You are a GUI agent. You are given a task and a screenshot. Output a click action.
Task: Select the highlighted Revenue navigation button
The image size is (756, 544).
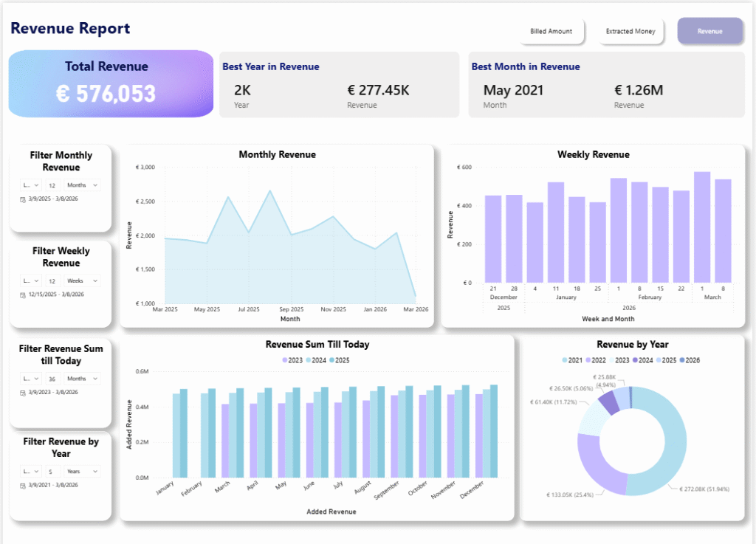pos(709,32)
